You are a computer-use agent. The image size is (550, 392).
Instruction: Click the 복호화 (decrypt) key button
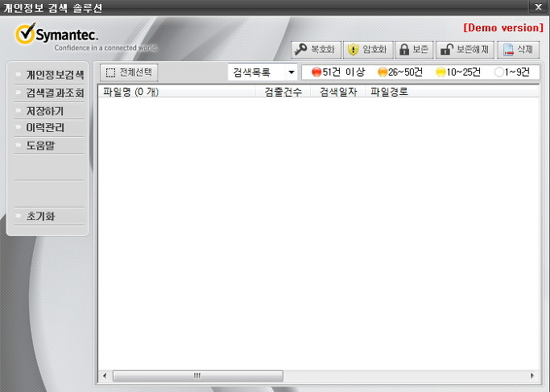(x=316, y=49)
